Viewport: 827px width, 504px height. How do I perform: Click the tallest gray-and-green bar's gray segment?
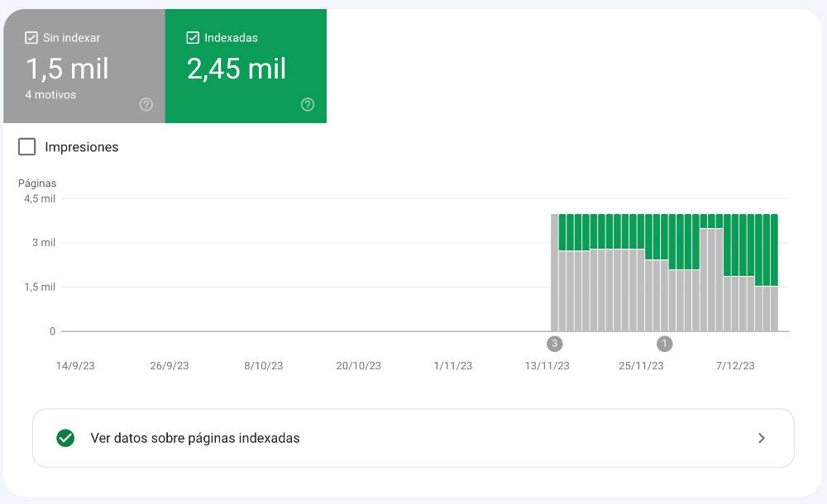711,281
